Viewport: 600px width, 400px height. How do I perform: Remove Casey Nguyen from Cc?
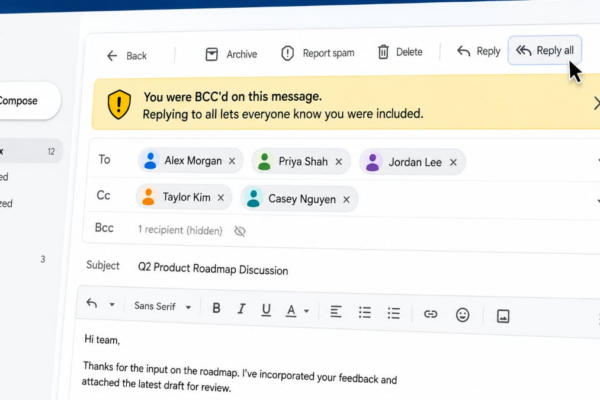click(x=346, y=199)
